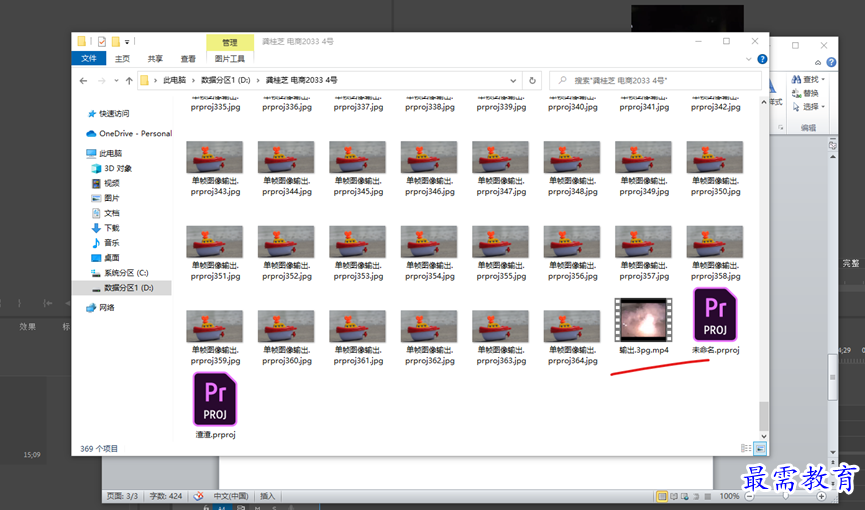This screenshot has width=865, height=510.
Task: Open the 图片 library folder
Action: click(112, 198)
